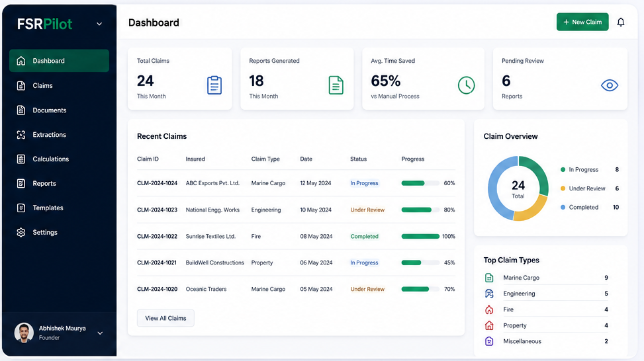
Task: Click clock icon on Avg. Time Saved card
Action: pyautogui.click(x=466, y=85)
